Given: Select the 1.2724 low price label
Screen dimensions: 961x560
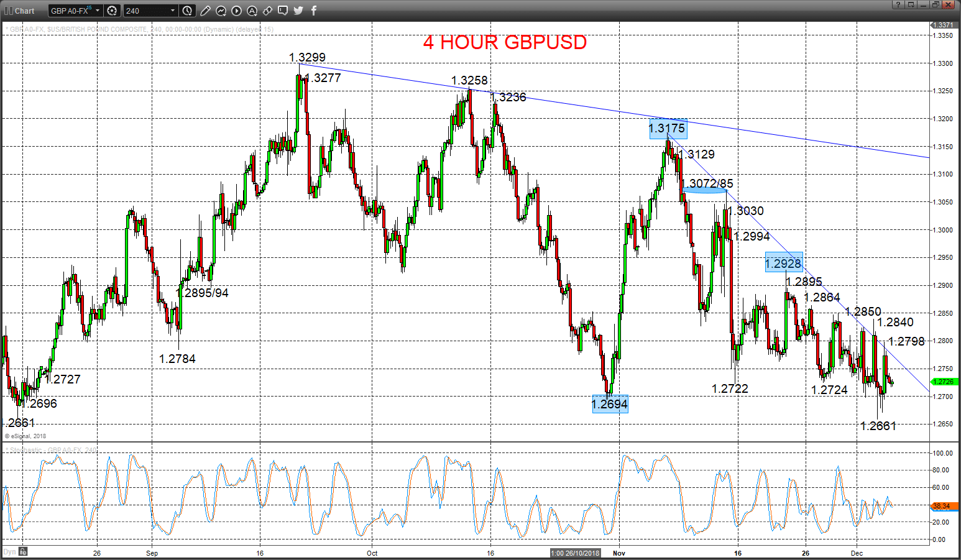Looking at the screenshot, I should pos(829,390).
